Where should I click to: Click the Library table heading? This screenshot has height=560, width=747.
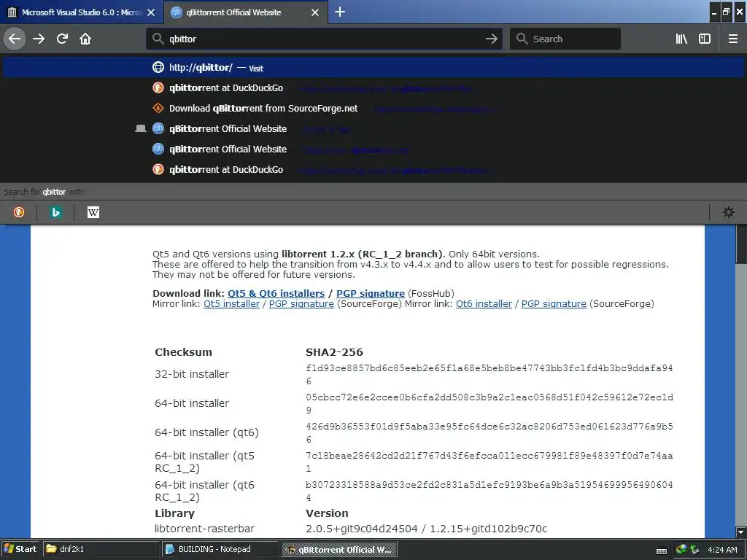pyautogui.click(x=174, y=513)
